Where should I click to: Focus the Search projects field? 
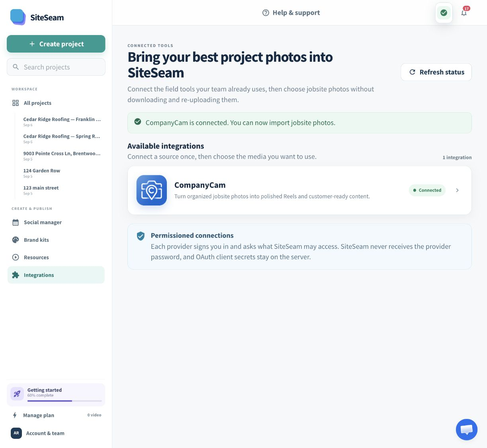click(x=56, y=67)
